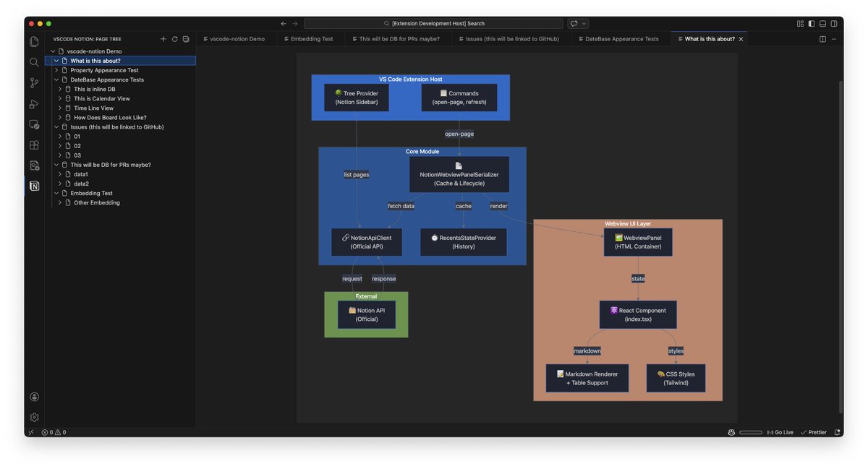Open the Accounts menu icon
This screenshot has height=469, width=868.
click(34, 397)
